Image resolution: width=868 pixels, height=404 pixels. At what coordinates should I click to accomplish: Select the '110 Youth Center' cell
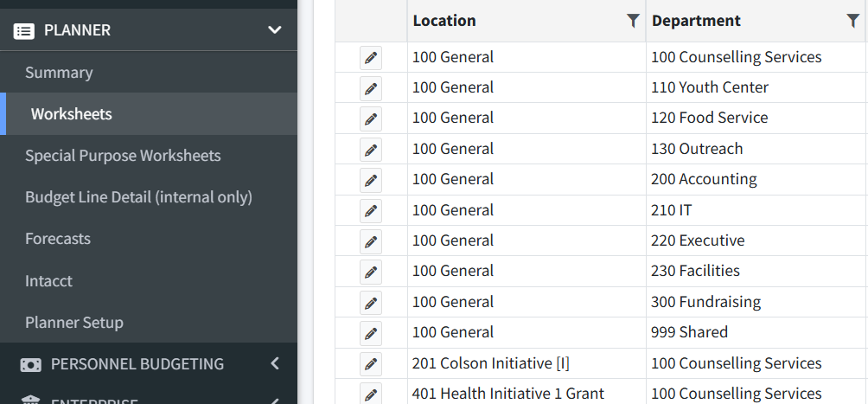(756, 87)
